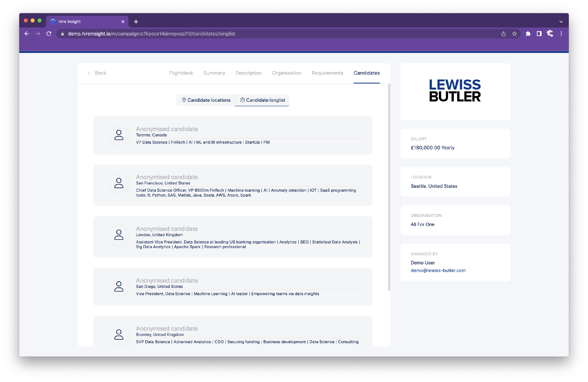Open the Flightdeck tab

coord(181,73)
